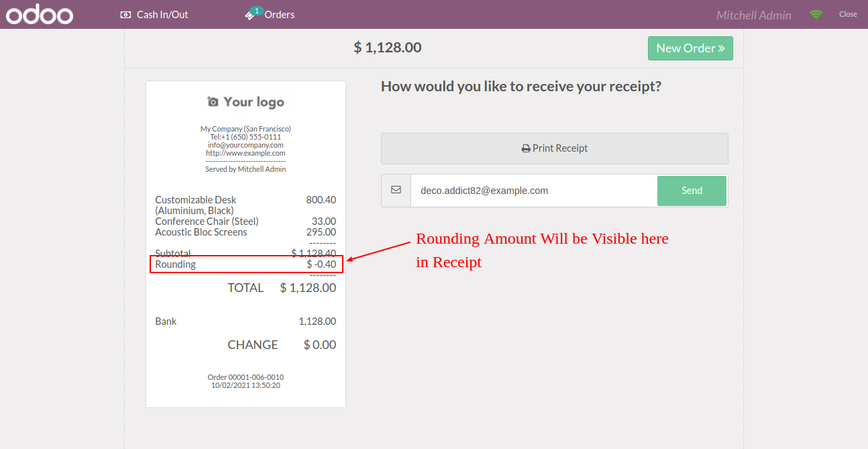Click into the deco.addict82@example.com email field
Viewport: 868px width, 449px height.
pyautogui.click(x=534, y=191)
